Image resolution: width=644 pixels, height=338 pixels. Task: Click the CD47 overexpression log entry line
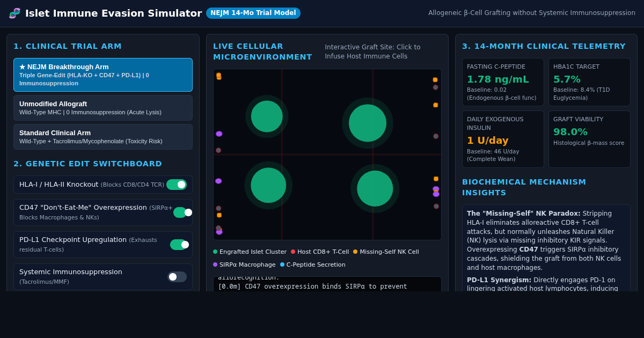tap(312, 286)
